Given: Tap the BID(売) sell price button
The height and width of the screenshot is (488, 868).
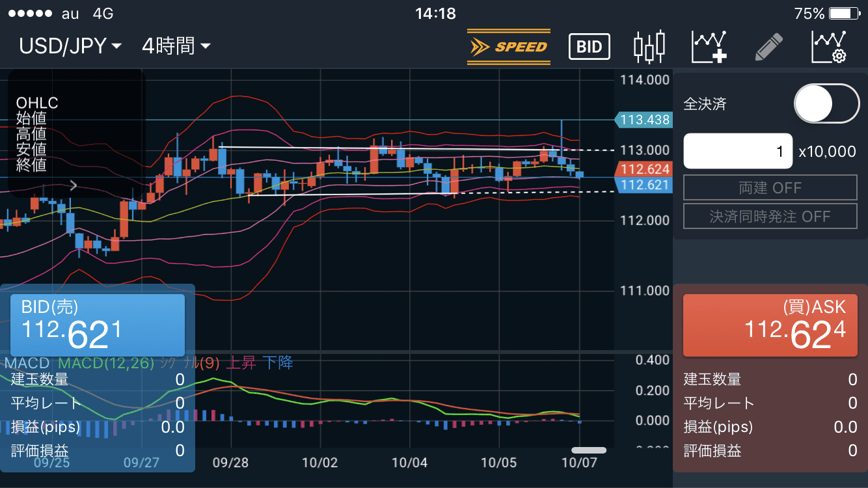Looking at the screenshot, I should coord(98,325).
